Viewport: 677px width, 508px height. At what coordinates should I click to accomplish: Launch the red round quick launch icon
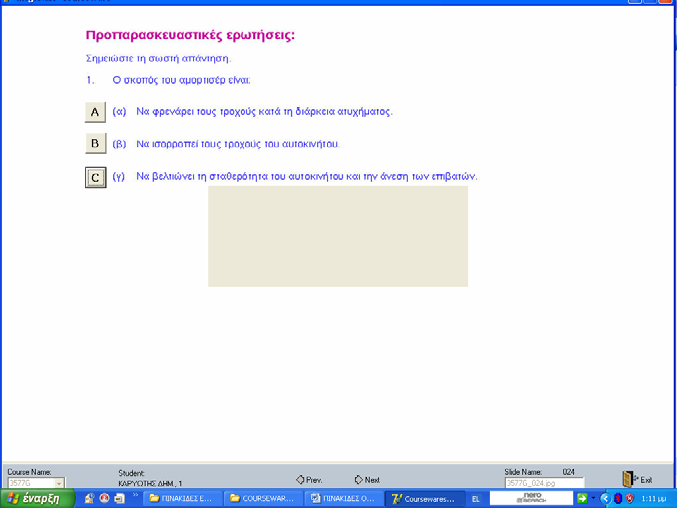(104, 499)
